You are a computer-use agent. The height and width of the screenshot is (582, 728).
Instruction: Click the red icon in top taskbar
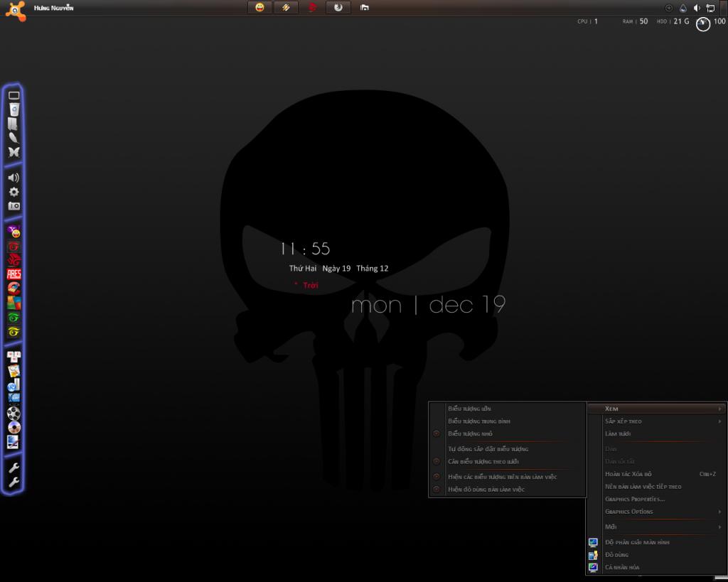[313, 7]
